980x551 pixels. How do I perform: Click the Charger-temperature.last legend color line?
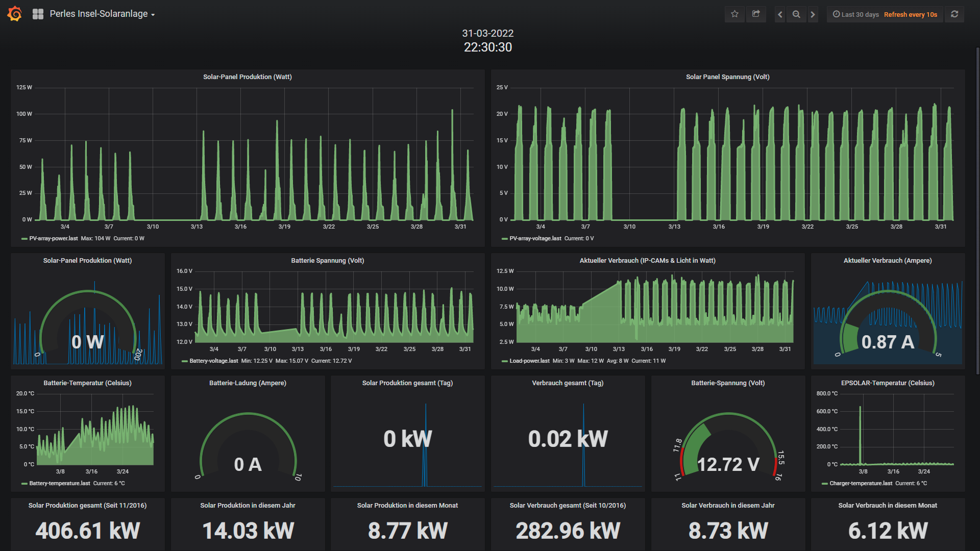click(825, 483)
